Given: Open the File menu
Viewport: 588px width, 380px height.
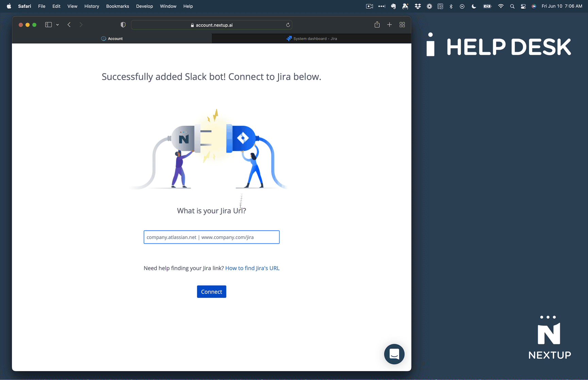Looking at the screenshot, I should [42, 6].
